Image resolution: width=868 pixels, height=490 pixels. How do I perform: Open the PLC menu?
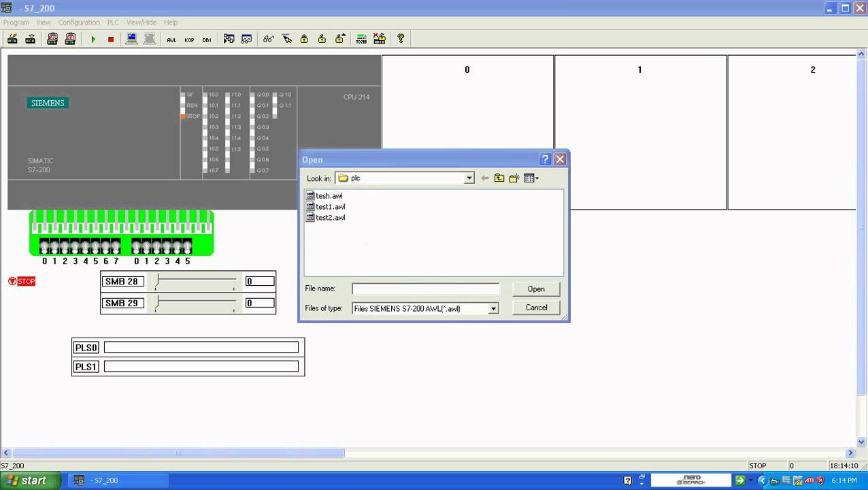click(x=113, y=22)
